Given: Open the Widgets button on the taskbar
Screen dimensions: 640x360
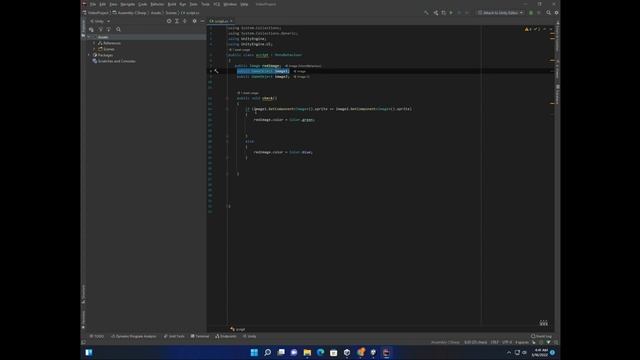Looking at the screenshot, I should tap(89, 352).
